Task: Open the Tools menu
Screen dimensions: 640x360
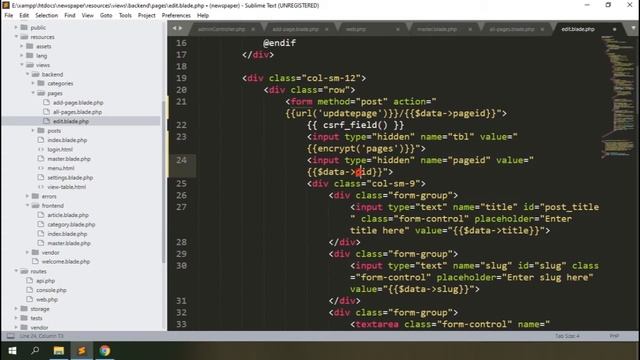Action: coord(125,16)
